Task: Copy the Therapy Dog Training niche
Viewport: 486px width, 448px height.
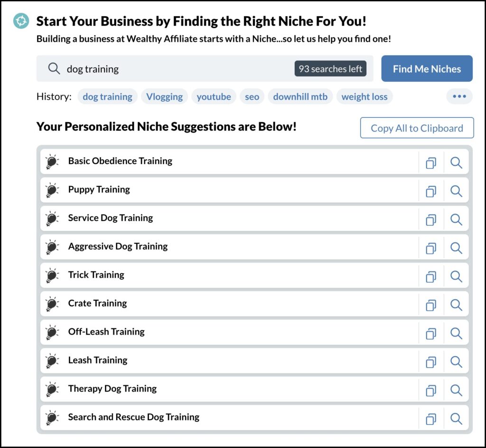Action: [x=431, y=391]
